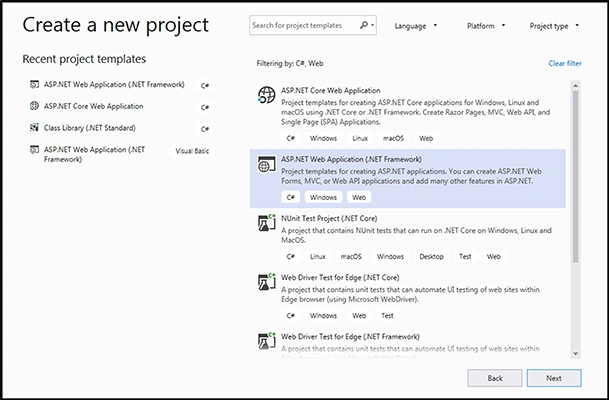Click the ASP.NET Core Web Application globe icon in template list
The width and height of the screenshot is (609, 400).
click(266, 95)
